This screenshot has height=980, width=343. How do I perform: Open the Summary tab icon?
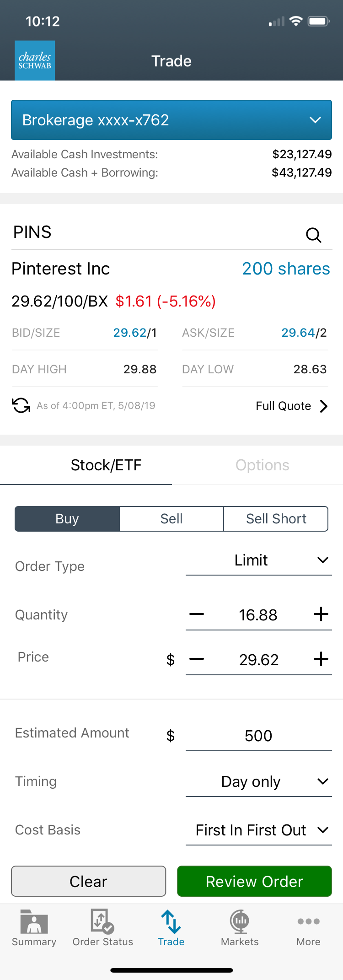pos(34,921)
